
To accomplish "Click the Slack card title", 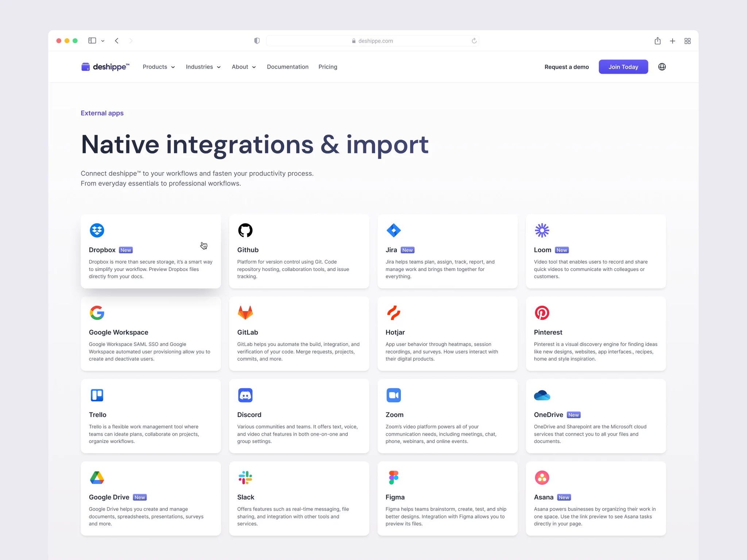I will 246,497.
